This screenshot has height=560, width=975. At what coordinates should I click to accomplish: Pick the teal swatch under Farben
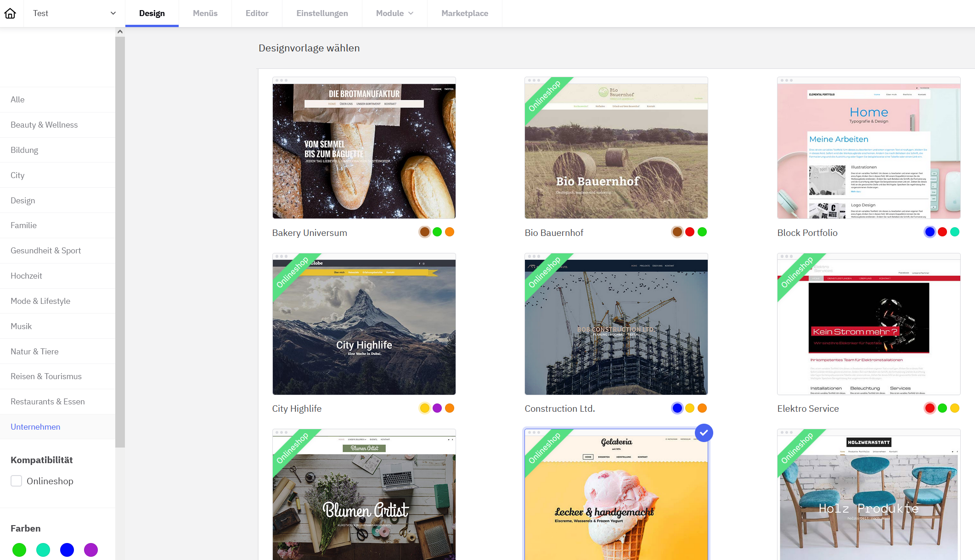pos(43,549)
